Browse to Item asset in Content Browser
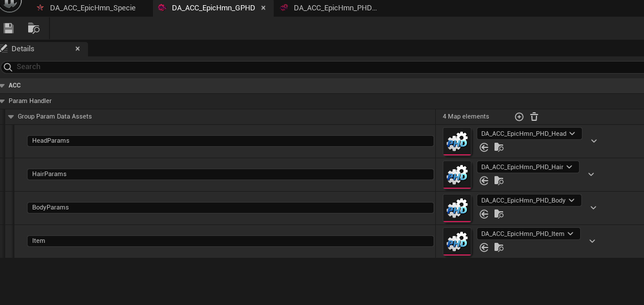644x305 pixels. (x=499, y=247)
